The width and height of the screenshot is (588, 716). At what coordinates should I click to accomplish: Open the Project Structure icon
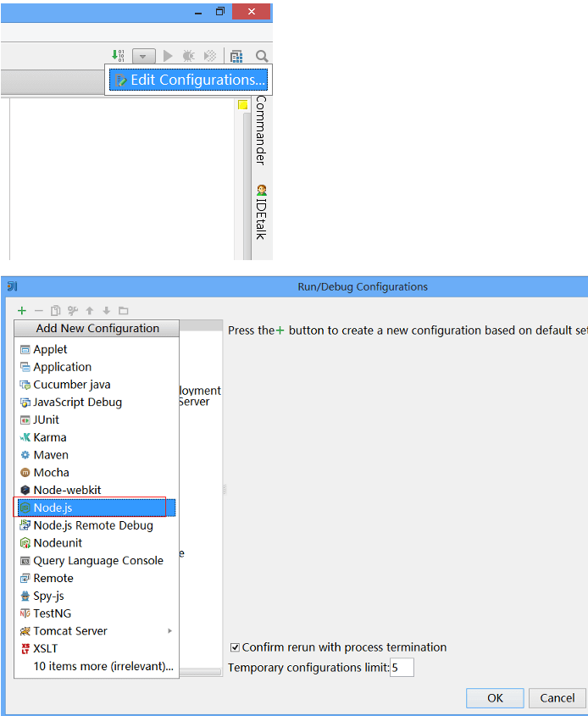tap(236, 56)
